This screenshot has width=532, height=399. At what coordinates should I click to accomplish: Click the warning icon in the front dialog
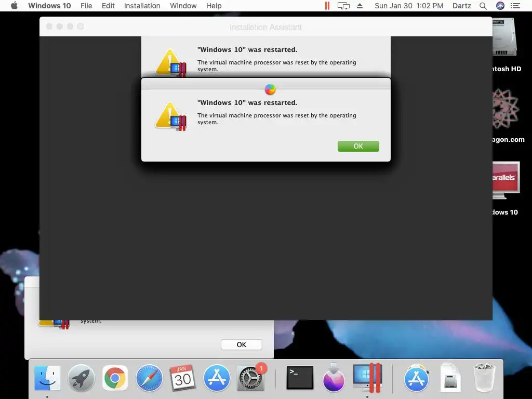[x=170, y=116]
